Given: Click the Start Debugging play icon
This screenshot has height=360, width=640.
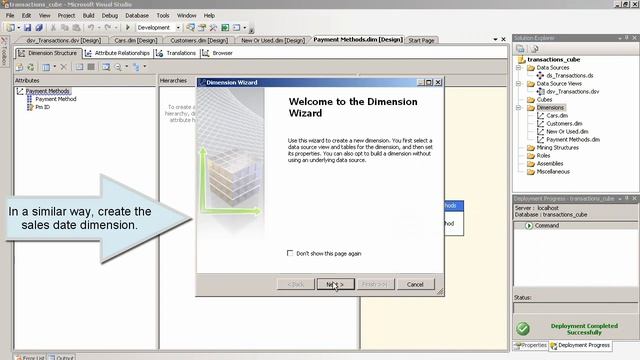Looking at the screenshot, I should coord(127,27).
